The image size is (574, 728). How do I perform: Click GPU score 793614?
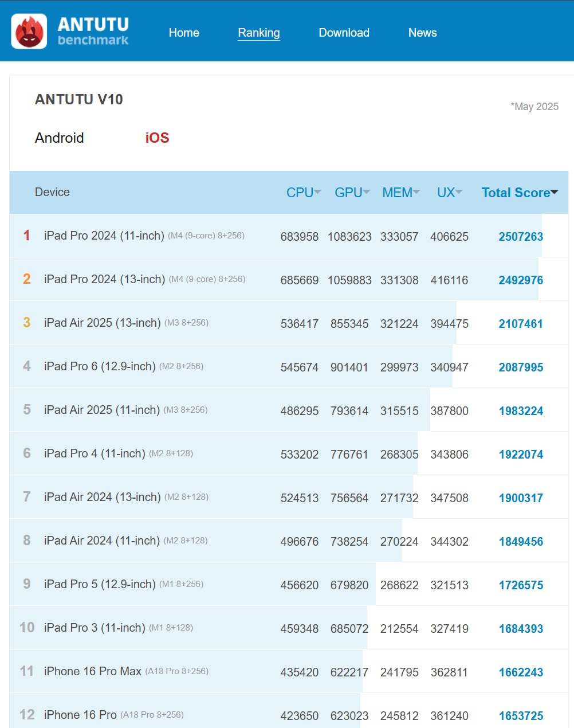[x=349, y=411]
